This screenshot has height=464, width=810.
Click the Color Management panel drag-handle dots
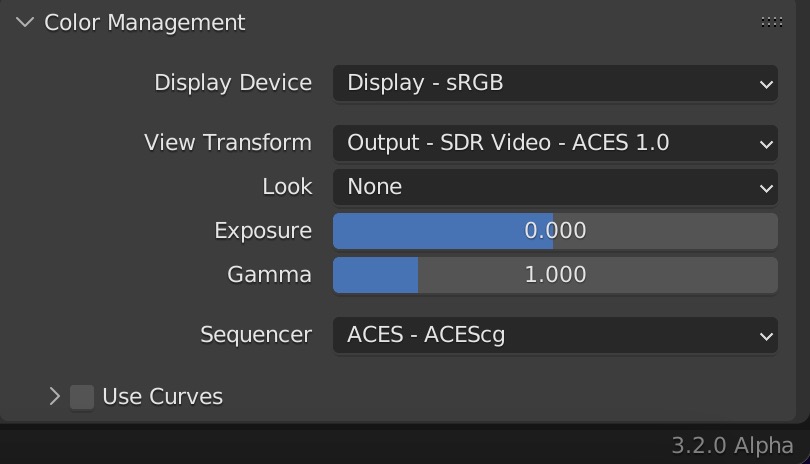click(771, 22)
